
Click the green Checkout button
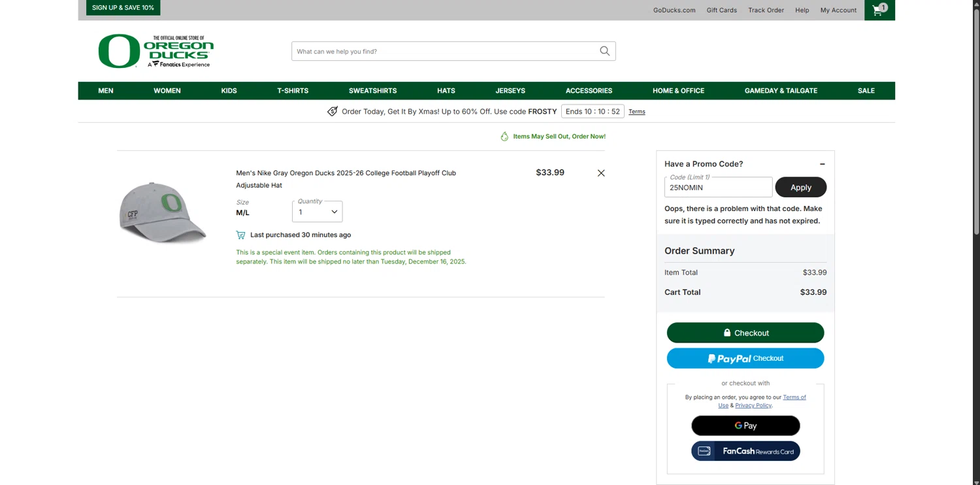click(745, 333)
